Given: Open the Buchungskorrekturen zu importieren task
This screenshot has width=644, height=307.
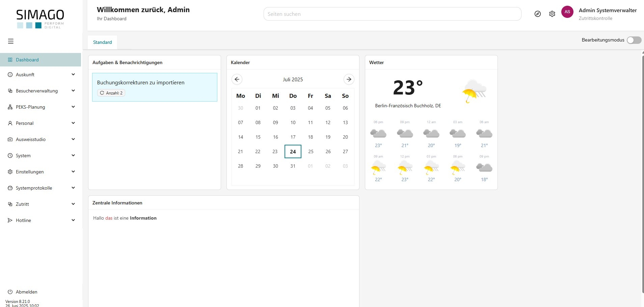Looking at the screenshot, I should tap(155, 87).
